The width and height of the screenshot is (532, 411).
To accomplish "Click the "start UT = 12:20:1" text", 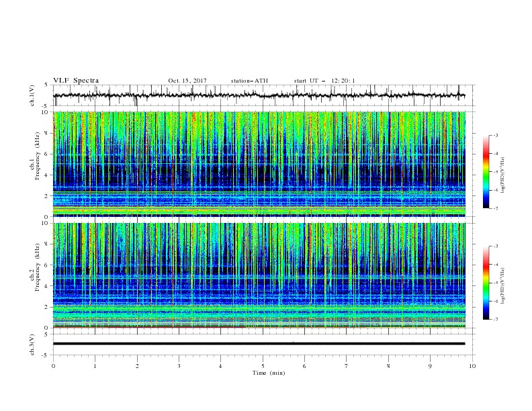I will click(x=324, y=81).
